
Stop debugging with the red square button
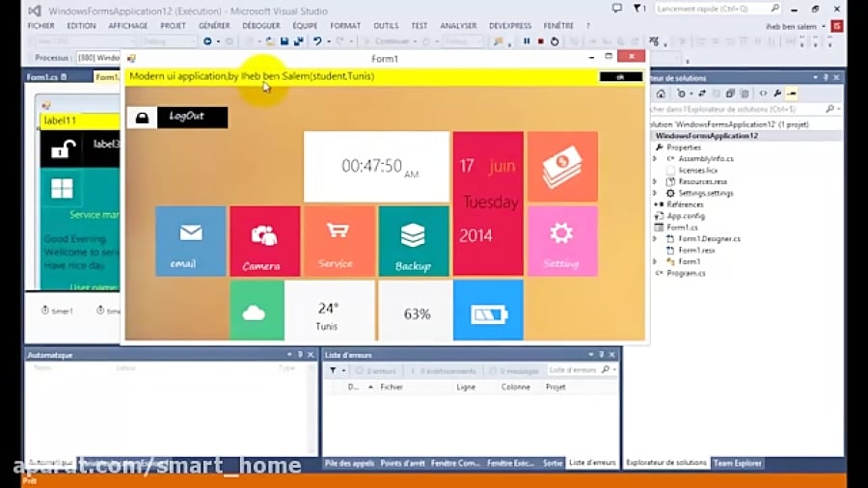(540, 41)
